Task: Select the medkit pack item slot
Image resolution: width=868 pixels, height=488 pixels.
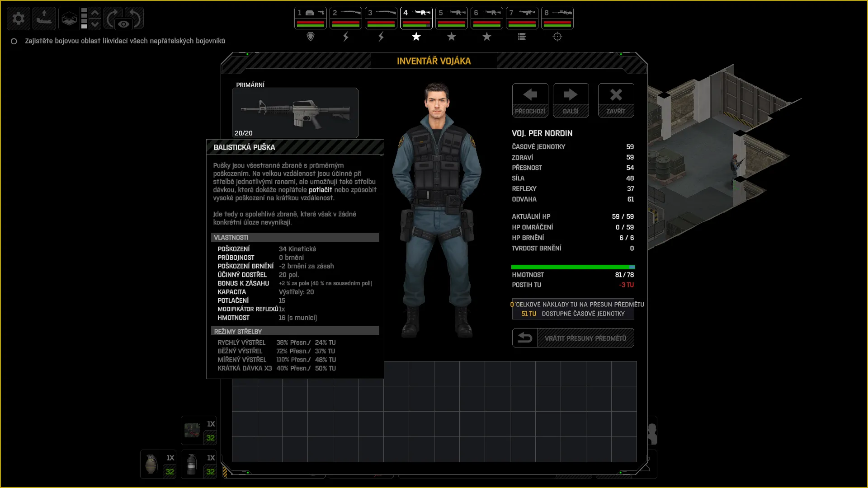Action: point(199,430)
